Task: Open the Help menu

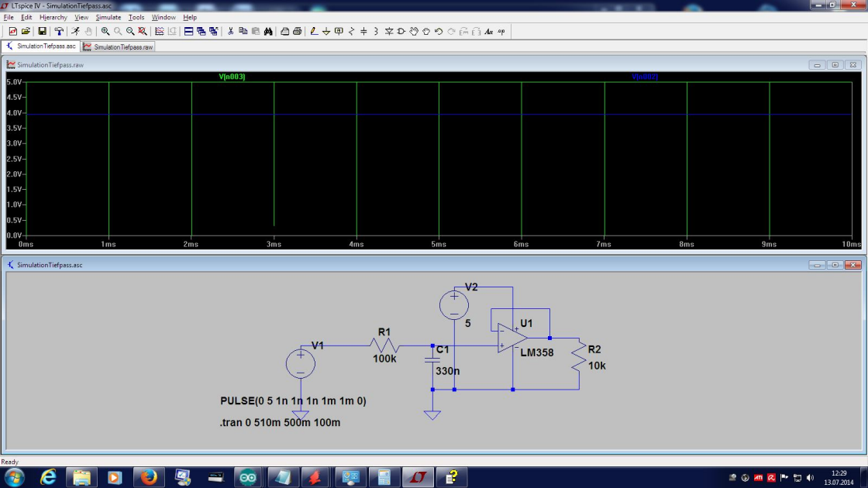Action: [190, 17]
